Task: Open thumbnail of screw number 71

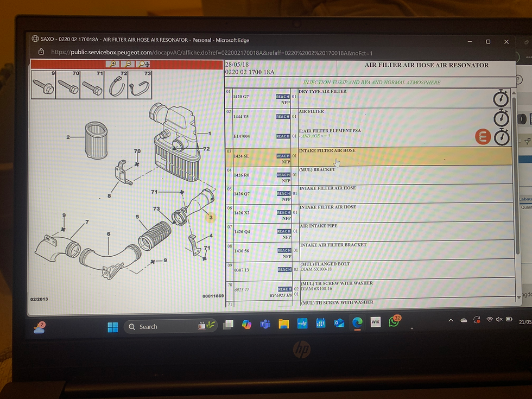Action: 92,85
